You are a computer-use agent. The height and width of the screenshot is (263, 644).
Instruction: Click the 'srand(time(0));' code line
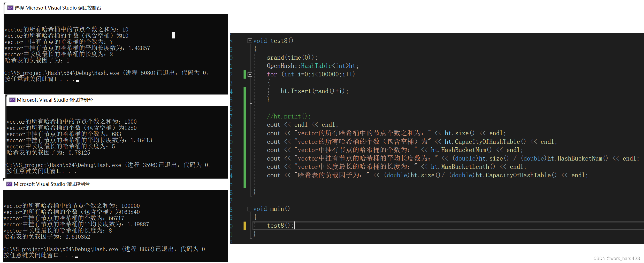[292, 58]
